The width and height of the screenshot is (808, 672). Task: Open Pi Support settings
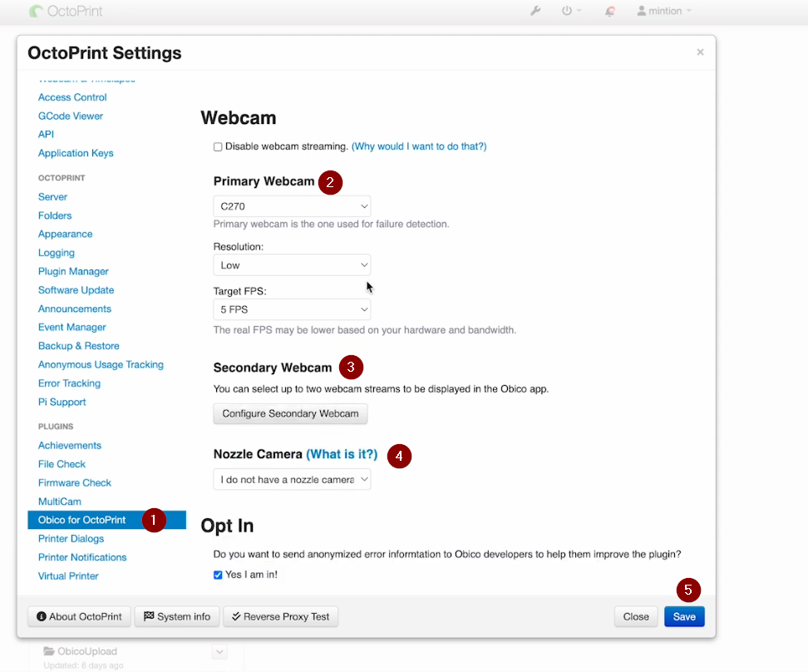pos(62,403)
